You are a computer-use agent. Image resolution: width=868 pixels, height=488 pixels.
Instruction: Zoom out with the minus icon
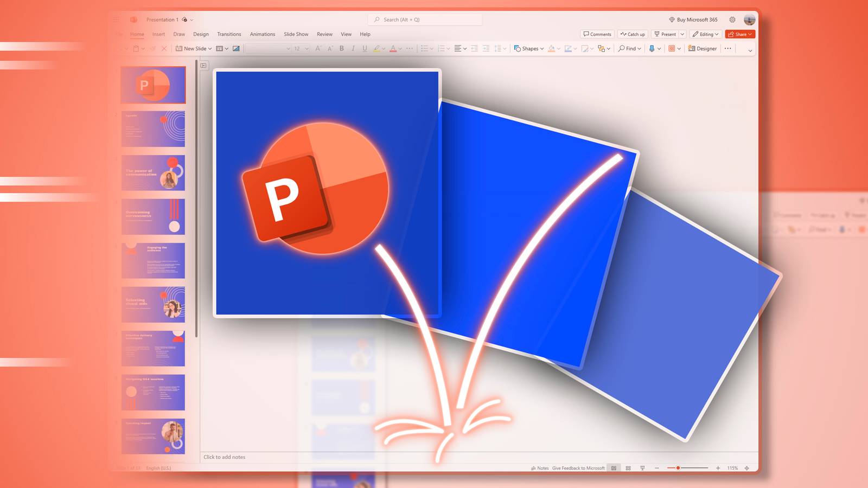coord(657,468)
